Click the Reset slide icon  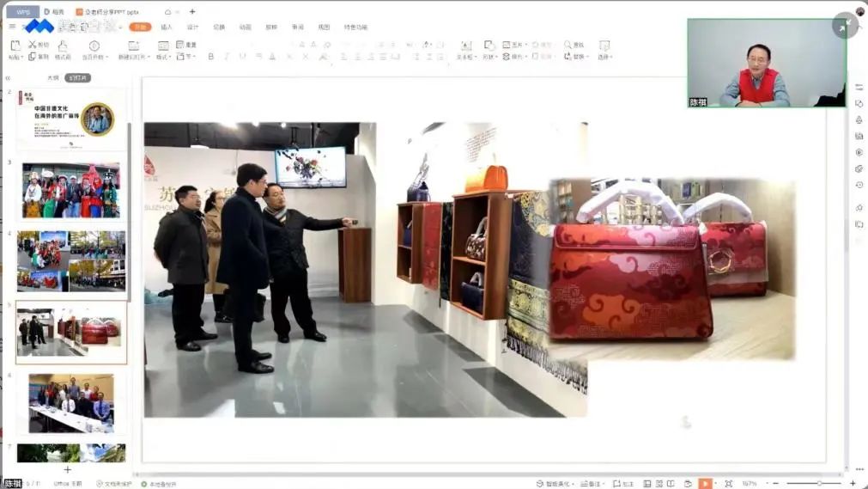[180, 45]
